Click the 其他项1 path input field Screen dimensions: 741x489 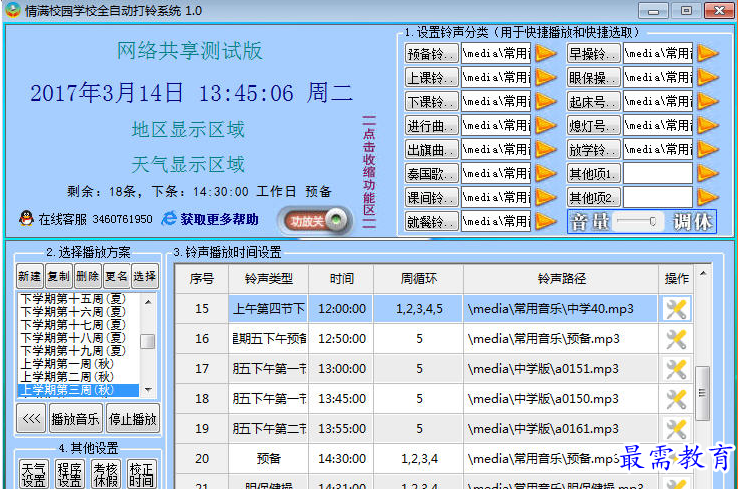658,173
